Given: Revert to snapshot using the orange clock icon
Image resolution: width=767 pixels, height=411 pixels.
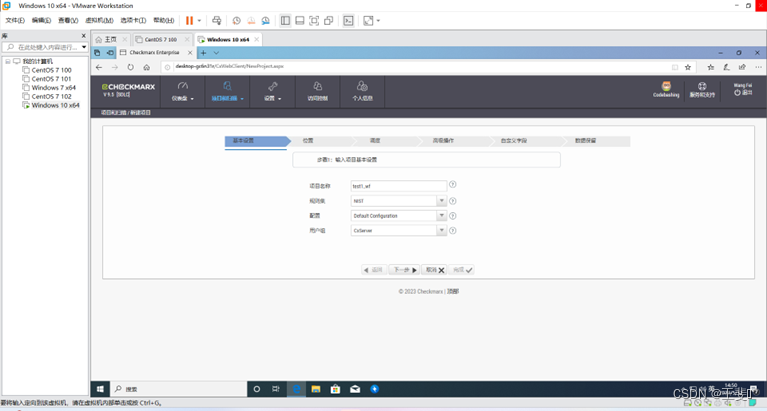Looking at the screenshot, I should point(251,21).
